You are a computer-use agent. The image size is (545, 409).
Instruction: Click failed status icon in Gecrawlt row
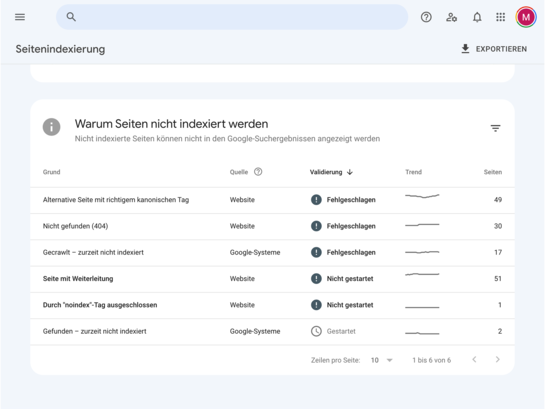pos(316,252)
